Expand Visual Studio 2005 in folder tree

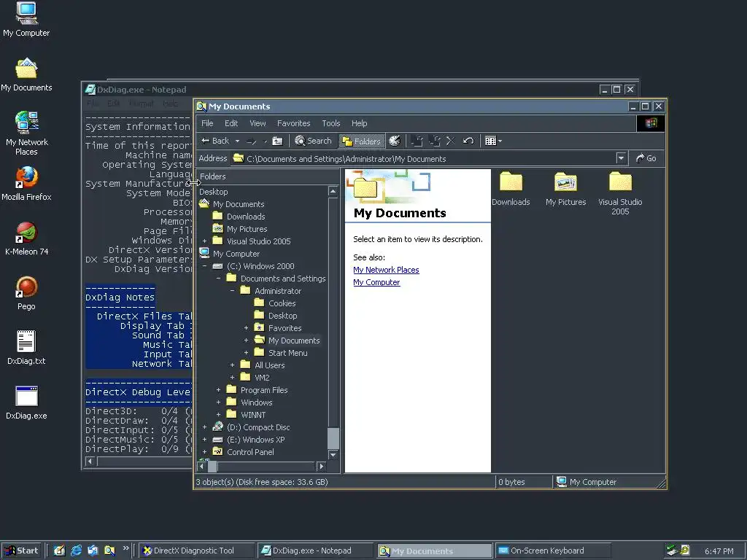tap(204, 241)
